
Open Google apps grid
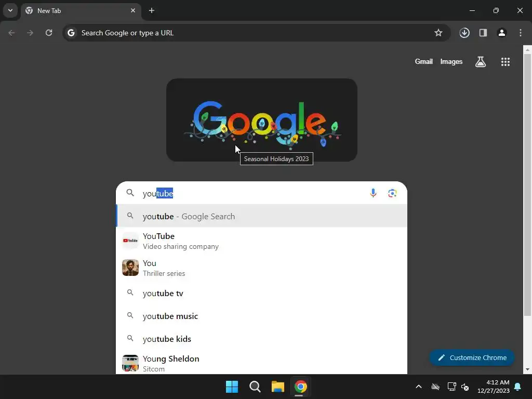point(506,62)
